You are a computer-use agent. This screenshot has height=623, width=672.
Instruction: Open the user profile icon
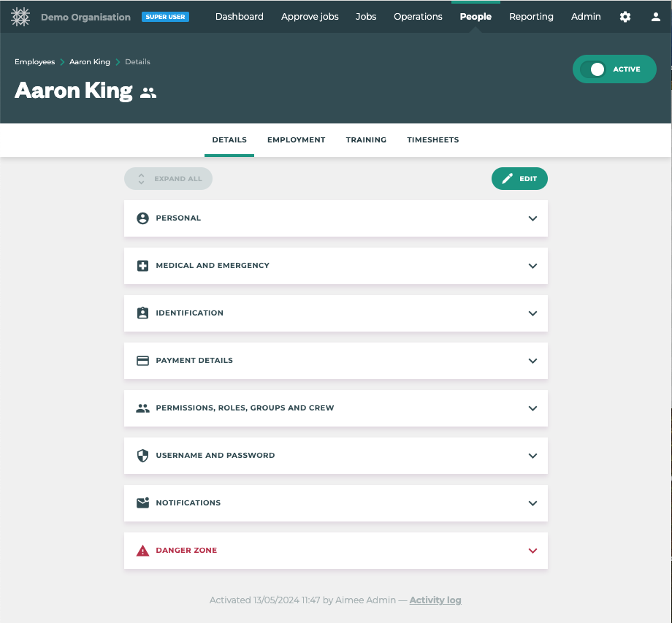click(x=656, y=17)
